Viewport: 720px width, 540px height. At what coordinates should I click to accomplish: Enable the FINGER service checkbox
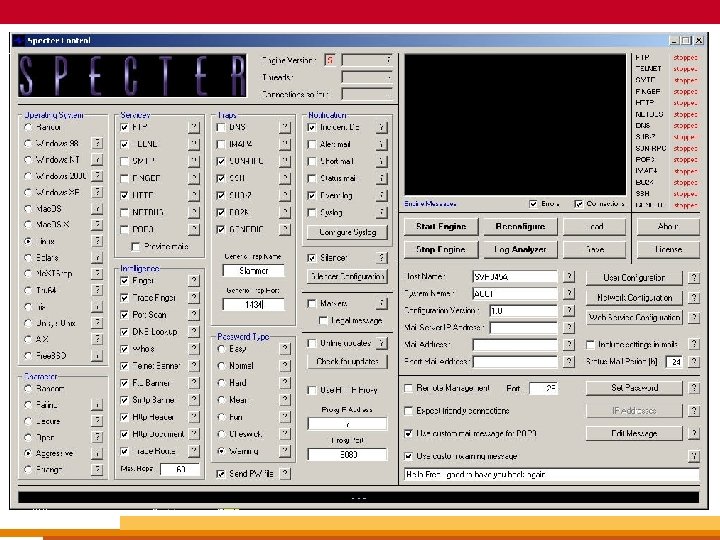point(124,178)
